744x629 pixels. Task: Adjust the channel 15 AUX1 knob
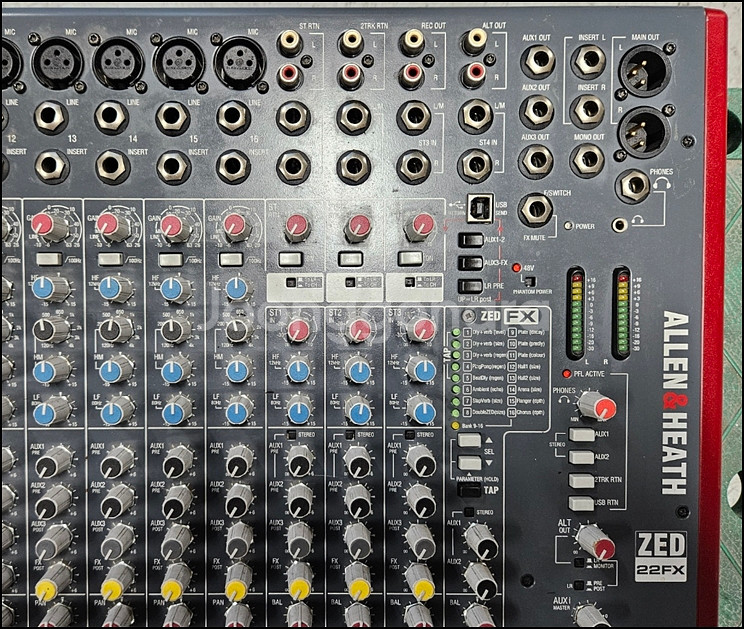tap(177, 461)
